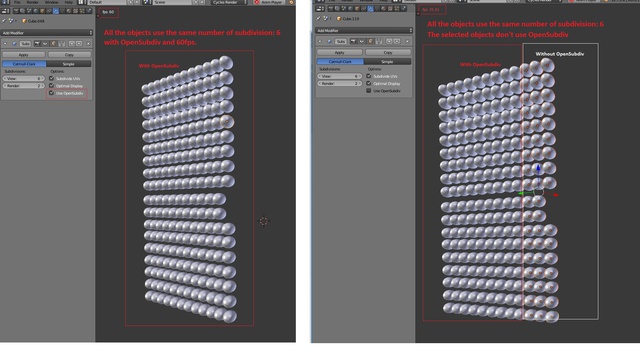Click the View subdivisions slider for Cube.048
This screenshot has width=640, height=360.
(x=24, y=78)
